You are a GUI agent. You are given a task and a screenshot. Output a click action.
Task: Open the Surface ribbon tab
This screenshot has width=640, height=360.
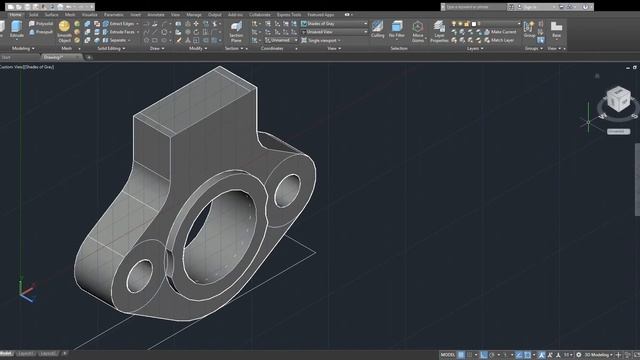point(51,15)
